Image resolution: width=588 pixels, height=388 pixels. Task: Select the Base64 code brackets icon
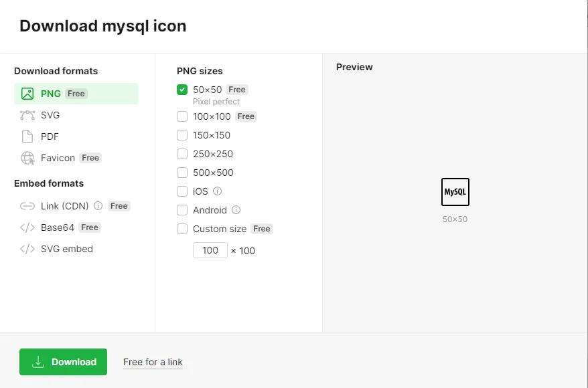(27, 227)
